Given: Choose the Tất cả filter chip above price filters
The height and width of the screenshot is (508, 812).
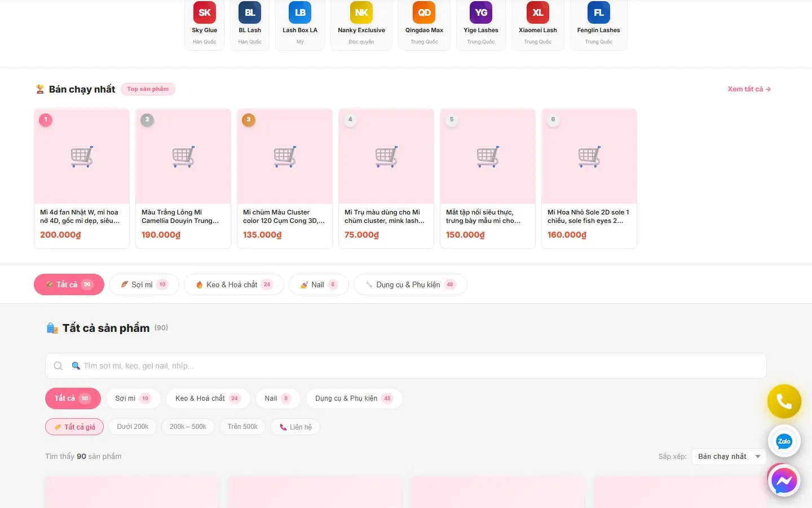Looking at the screenshot, I should [x=73, y=398].
